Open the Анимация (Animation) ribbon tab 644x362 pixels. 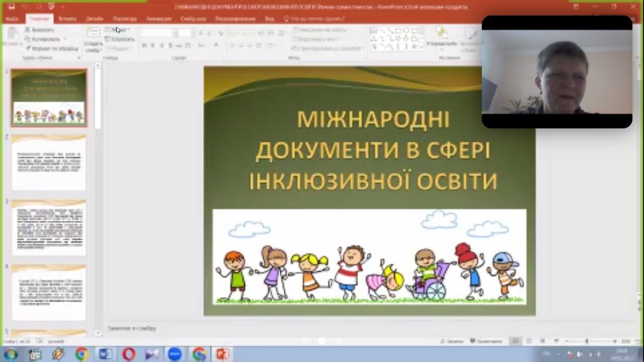tap(158, 19)
